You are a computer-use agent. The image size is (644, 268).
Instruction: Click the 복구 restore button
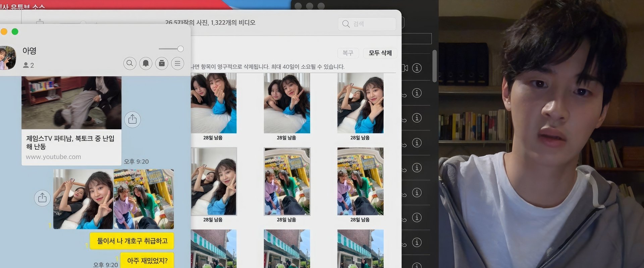click(348, 53)
